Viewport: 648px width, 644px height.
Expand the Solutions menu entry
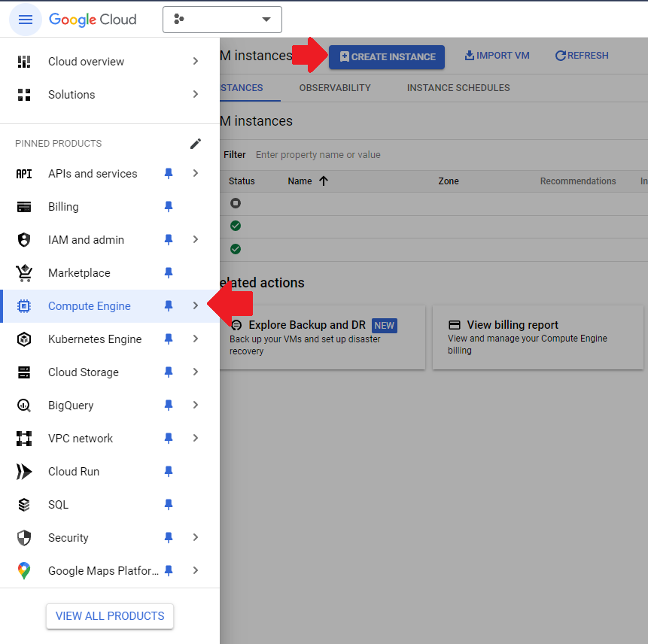point(195,94)
